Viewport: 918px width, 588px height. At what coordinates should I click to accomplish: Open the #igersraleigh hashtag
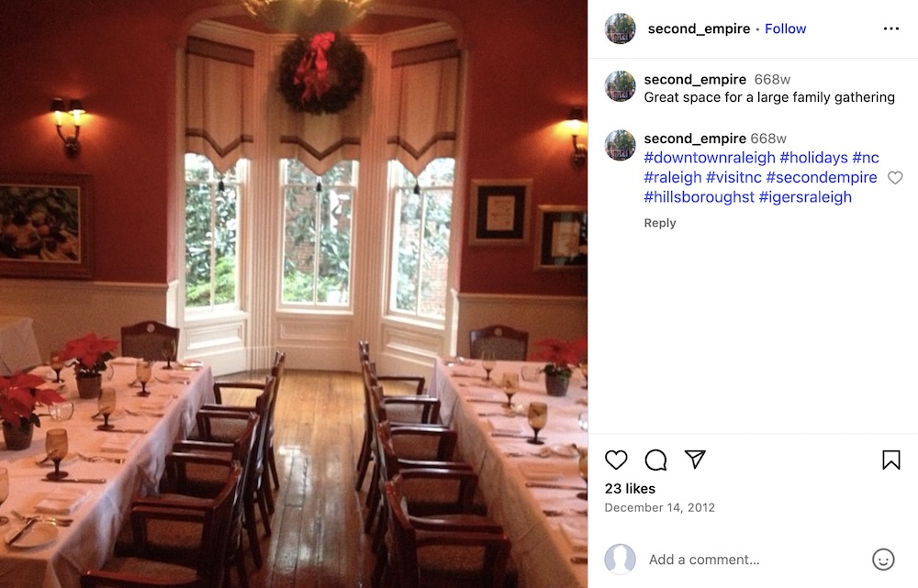(x=805, y=197)
